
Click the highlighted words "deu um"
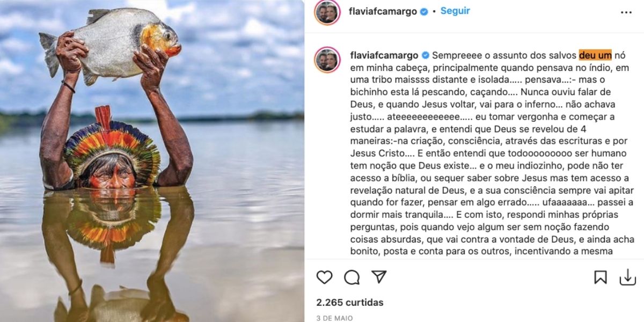click(x=595, y=55)
